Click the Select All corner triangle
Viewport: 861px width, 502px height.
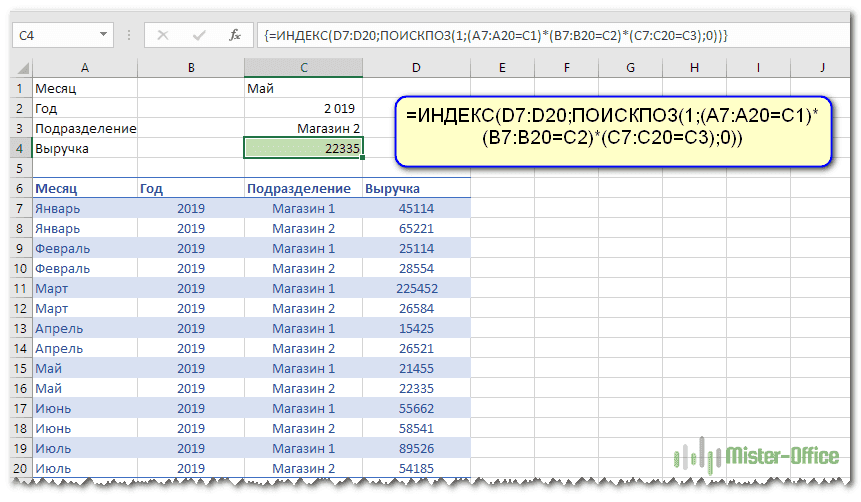(x=21, y=68)
